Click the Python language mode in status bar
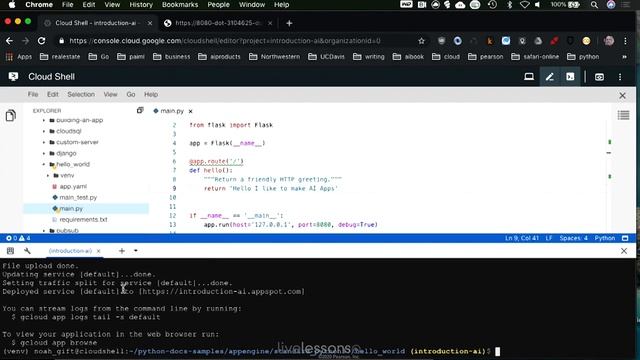The height and width of the screenshot is (360, 640). 604,238
